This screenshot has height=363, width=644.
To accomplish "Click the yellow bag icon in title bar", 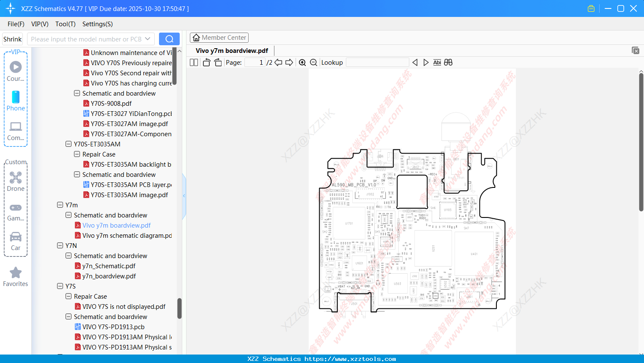I will [x=591, y=8].
